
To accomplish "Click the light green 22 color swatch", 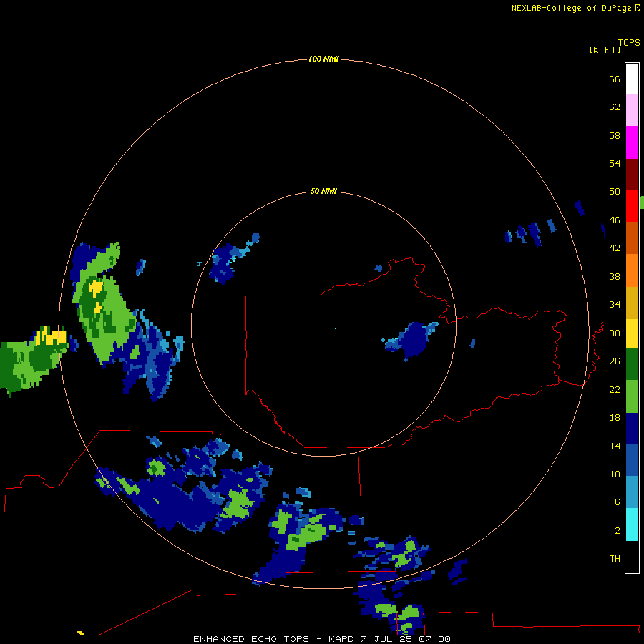I will click(632, 396).
